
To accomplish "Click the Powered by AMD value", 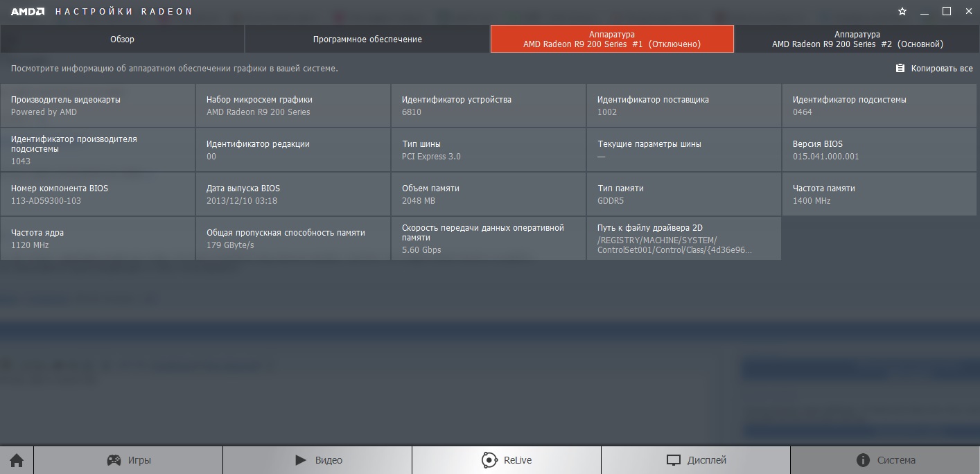I will click(x=44, y=112).
